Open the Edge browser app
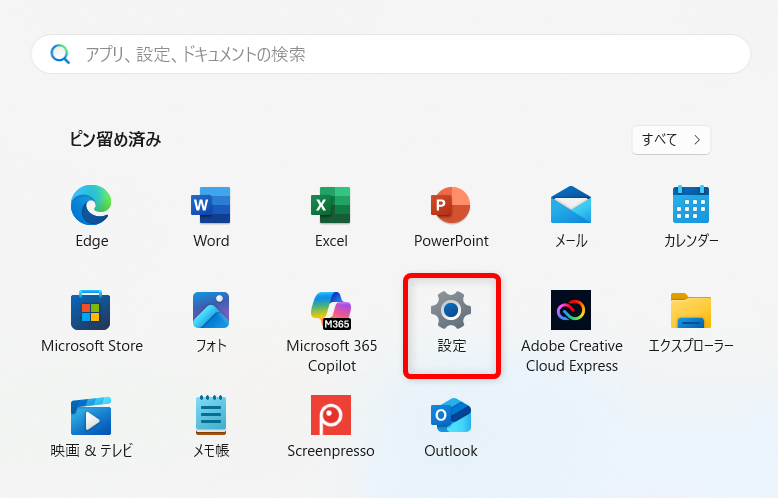778x498 pixels. (91, 216)
